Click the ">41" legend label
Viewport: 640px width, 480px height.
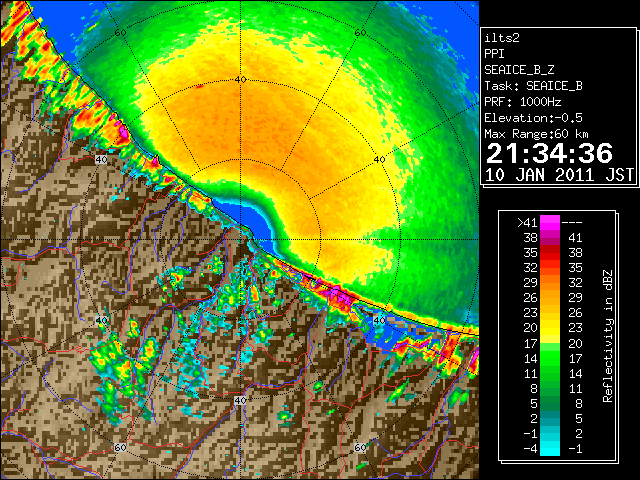[x=527, y=223]
